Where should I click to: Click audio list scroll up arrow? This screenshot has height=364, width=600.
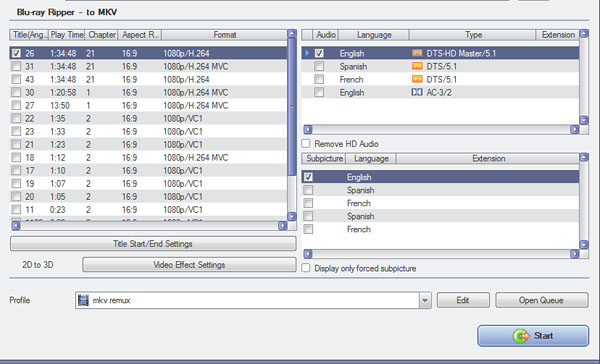(584, 34)
